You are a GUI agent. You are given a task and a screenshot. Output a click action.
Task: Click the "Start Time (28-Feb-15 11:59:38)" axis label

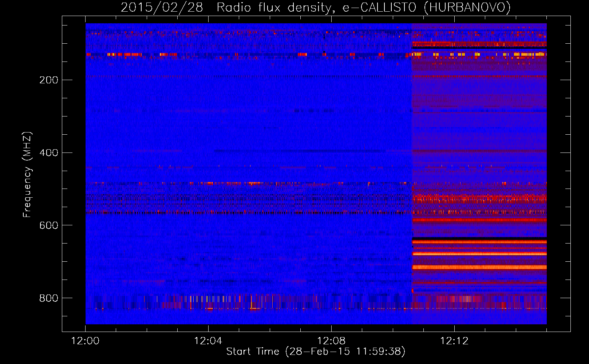coord(316,352)
